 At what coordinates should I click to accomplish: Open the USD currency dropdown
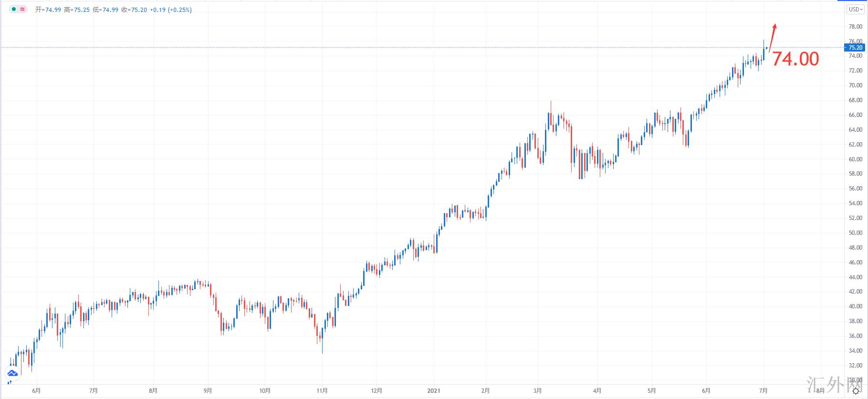pos(856,10)
